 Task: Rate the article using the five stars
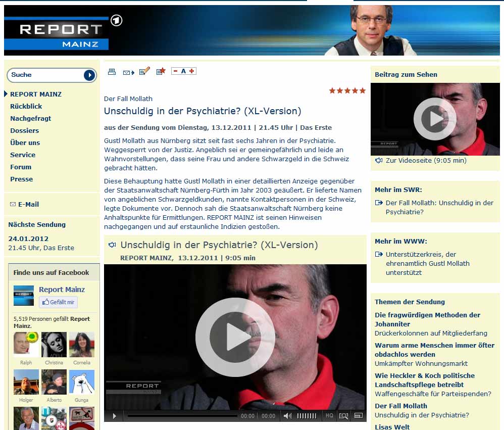347,90
